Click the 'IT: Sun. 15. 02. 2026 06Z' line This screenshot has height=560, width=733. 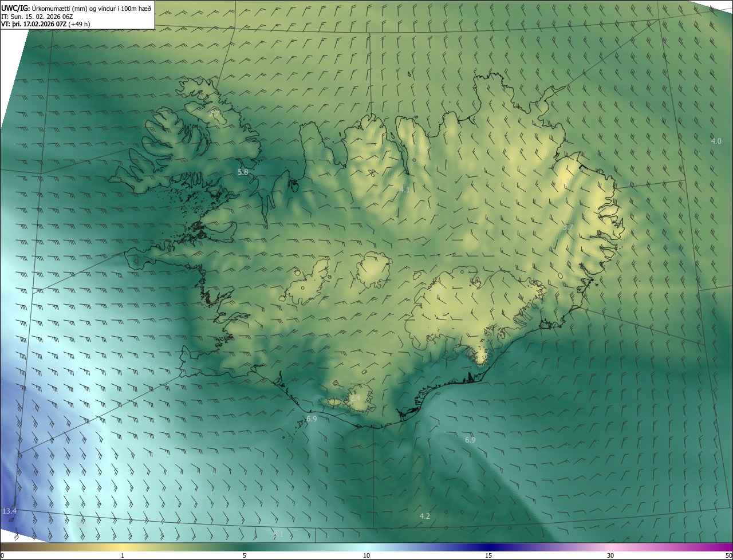(x=38, y=17)
